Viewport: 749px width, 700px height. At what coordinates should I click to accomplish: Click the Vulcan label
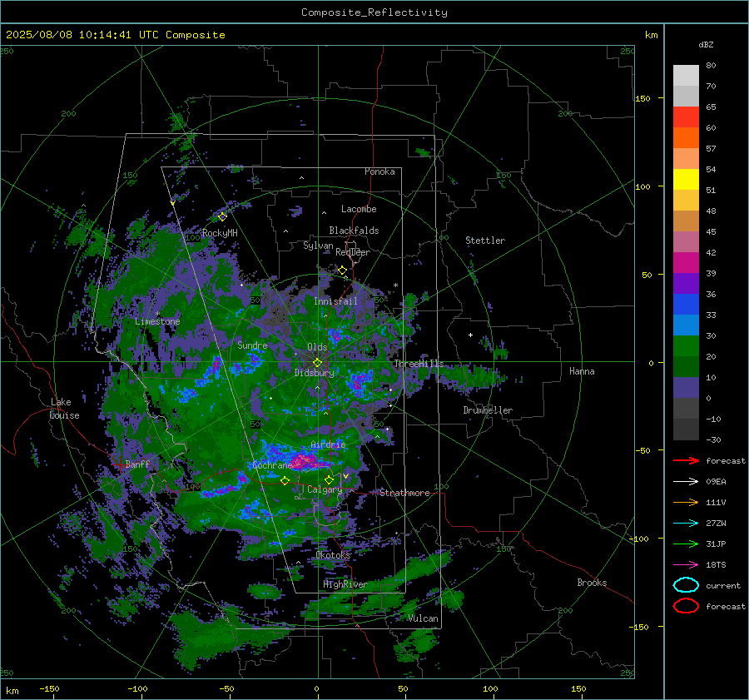click(424, 618)
